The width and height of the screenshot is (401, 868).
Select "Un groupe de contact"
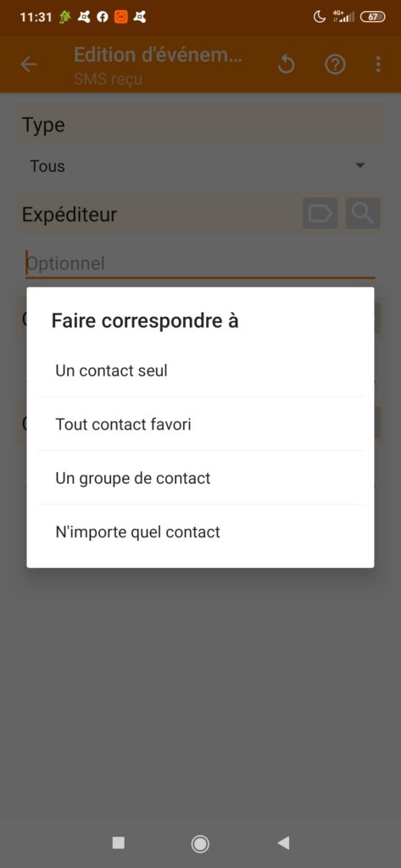[200, 478]
